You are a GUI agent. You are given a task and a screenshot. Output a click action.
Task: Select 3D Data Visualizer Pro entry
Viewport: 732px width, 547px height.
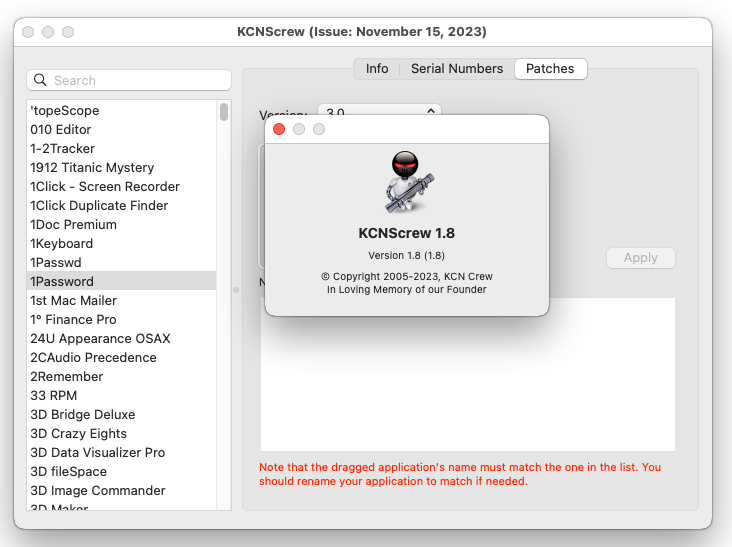pos(121,453)
